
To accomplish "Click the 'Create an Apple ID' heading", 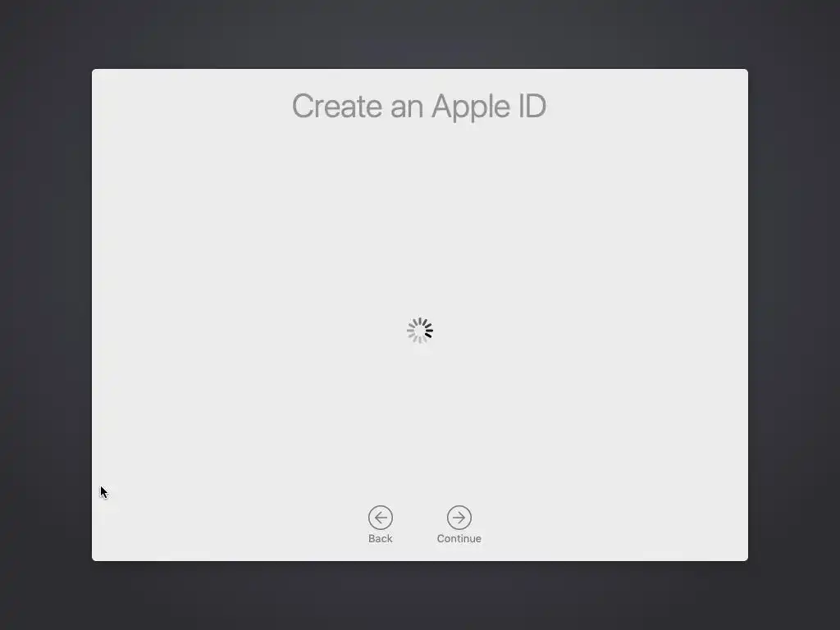I will [x=419, y=106].
